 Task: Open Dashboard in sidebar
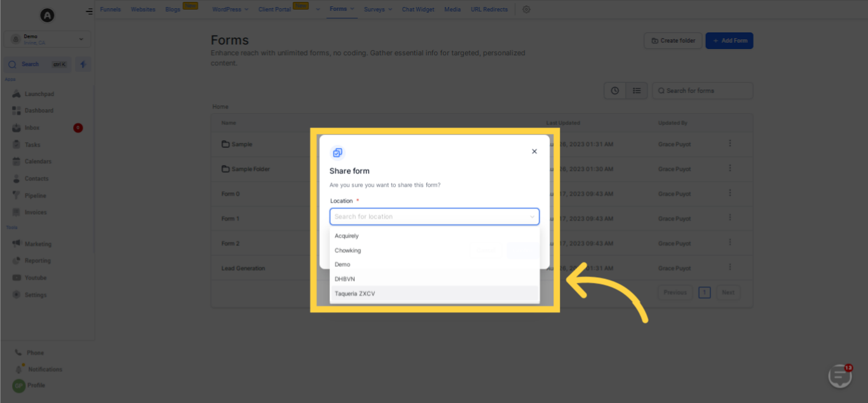[x=39, y=111]
